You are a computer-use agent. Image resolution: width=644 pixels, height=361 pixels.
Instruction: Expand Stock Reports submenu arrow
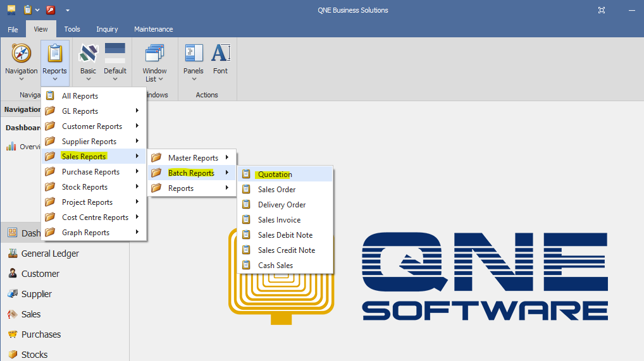[x=137, y=187]
